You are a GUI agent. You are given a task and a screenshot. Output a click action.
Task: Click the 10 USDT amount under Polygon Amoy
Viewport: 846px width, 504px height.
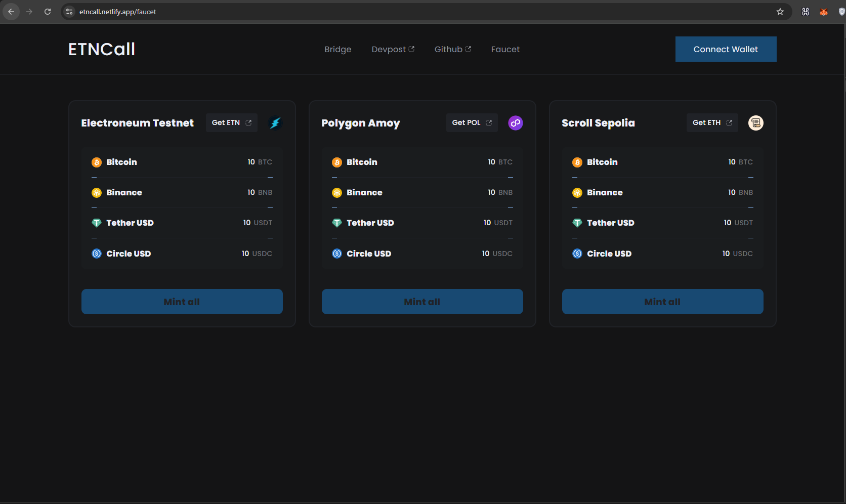coord(498,223)
